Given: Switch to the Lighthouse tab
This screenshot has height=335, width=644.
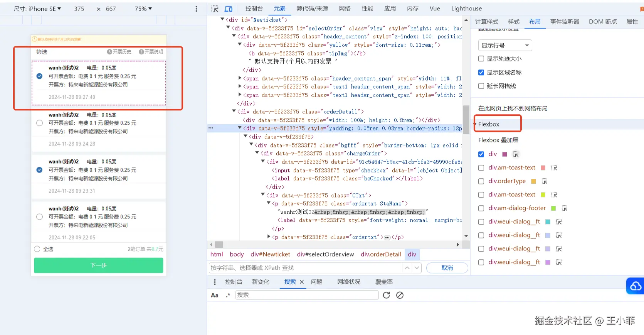Looking at the screenshot, I should [x=466, y=8].
